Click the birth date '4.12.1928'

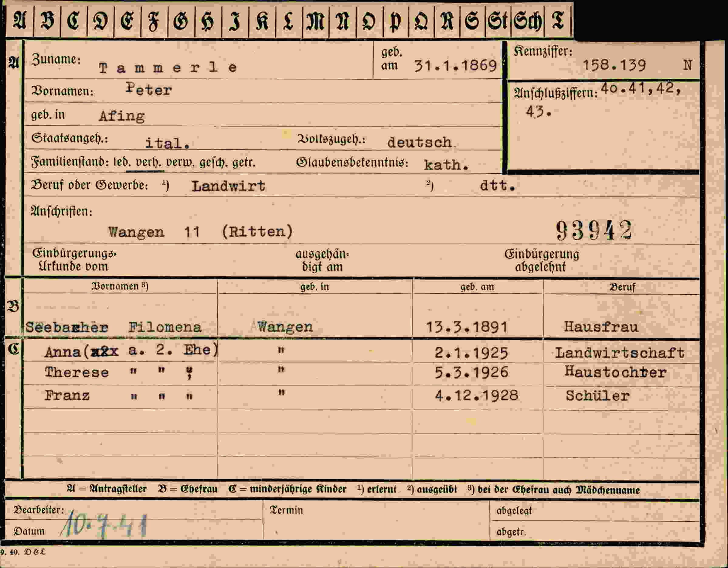(476, 395)
